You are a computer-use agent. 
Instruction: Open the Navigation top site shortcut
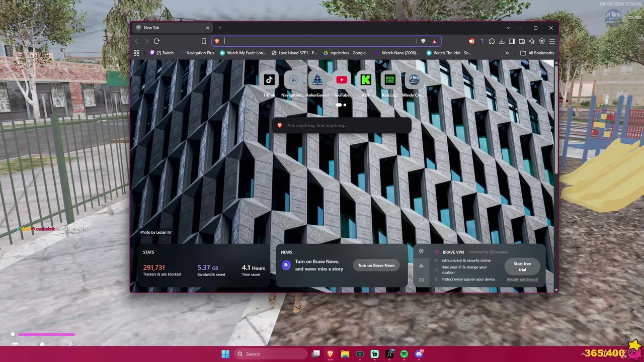(x=293, y=79)
